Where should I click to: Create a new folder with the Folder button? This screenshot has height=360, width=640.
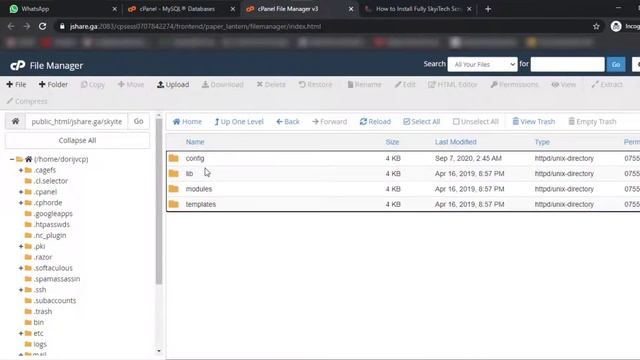[53, 84]
